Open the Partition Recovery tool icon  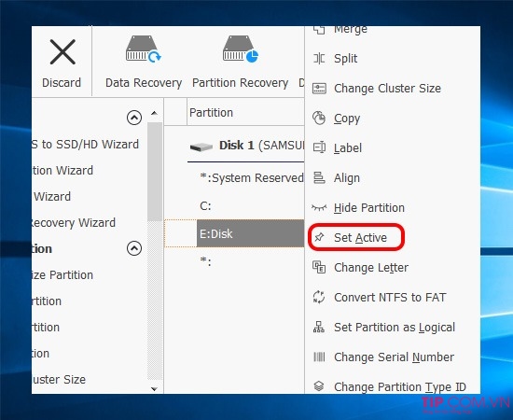coord(240,49)
